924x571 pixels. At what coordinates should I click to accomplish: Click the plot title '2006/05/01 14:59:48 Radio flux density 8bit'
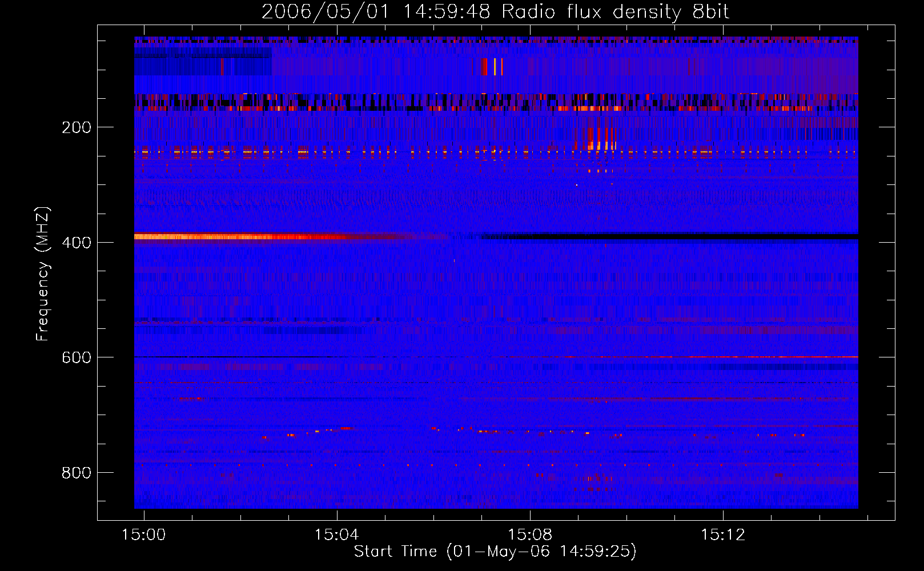click(x=495, y=11)
